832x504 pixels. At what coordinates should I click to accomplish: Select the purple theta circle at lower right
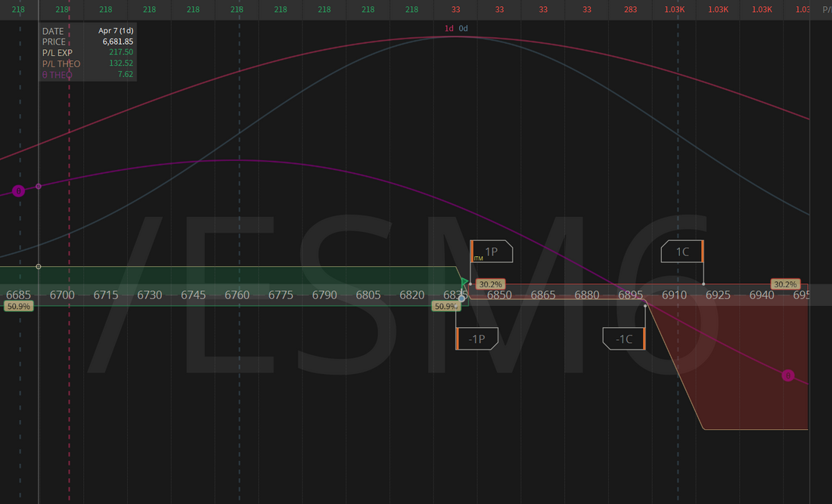(x=787, y=376)
